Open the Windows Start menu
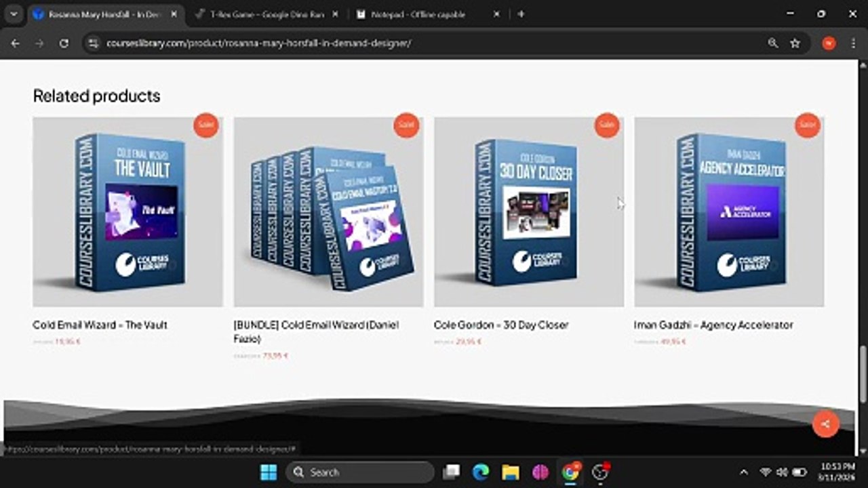Image resolution: width=868 pixels, height=488 pixels. pos(269,472)
